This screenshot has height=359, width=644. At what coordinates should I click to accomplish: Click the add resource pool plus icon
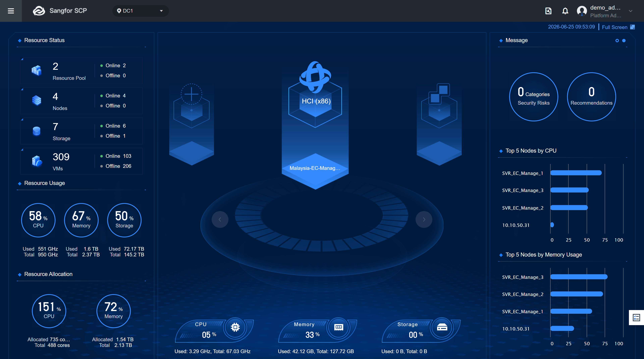click(191, 94)
